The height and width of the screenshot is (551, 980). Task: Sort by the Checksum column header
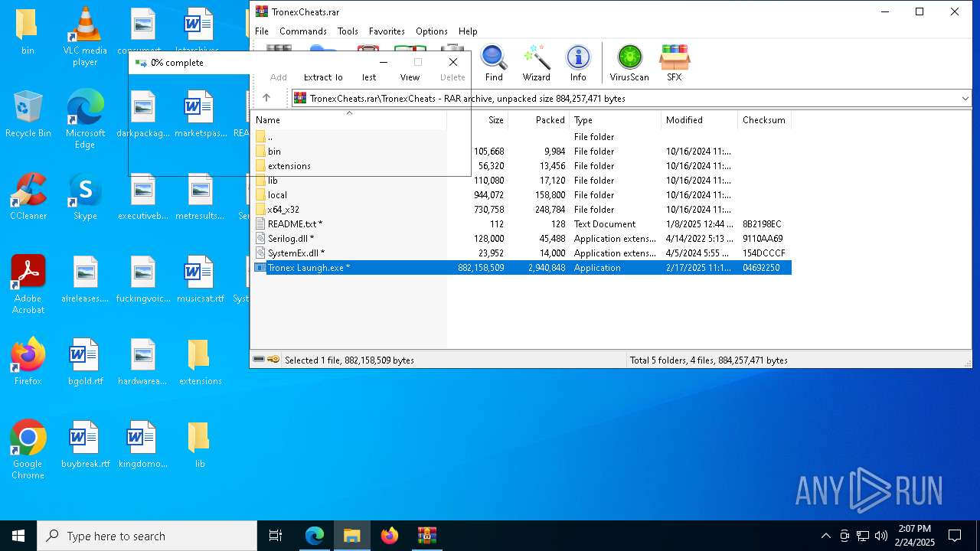[764, 120]
